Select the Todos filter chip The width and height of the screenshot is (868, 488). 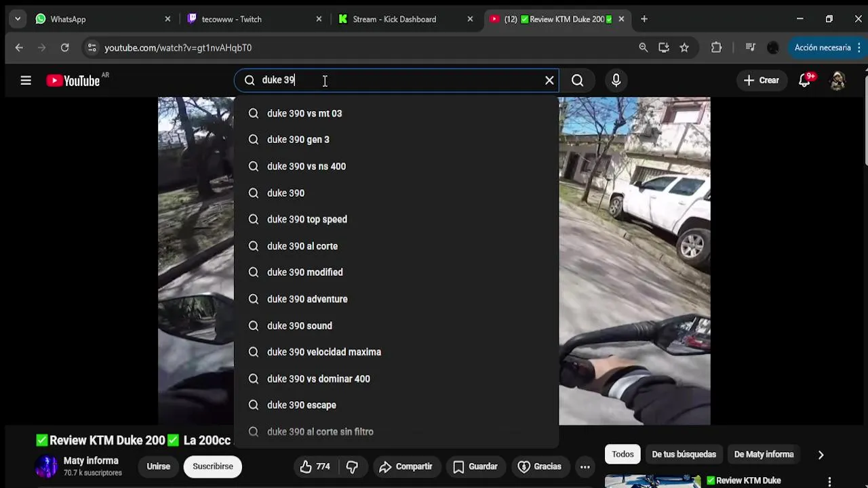(x=623, y=454)
